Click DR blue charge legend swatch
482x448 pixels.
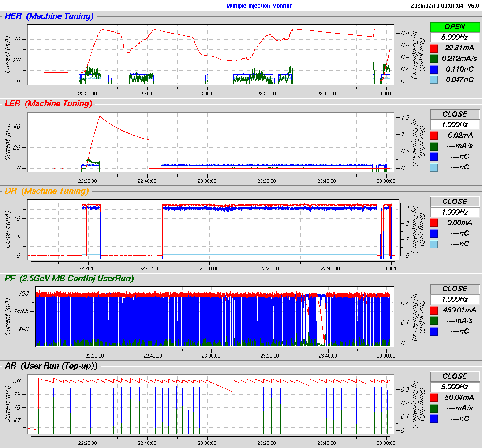[434, 233]
